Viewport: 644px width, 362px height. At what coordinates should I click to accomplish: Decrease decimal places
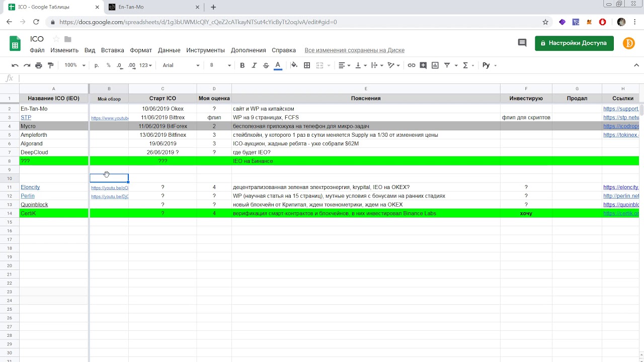click(x=120, y=65)
